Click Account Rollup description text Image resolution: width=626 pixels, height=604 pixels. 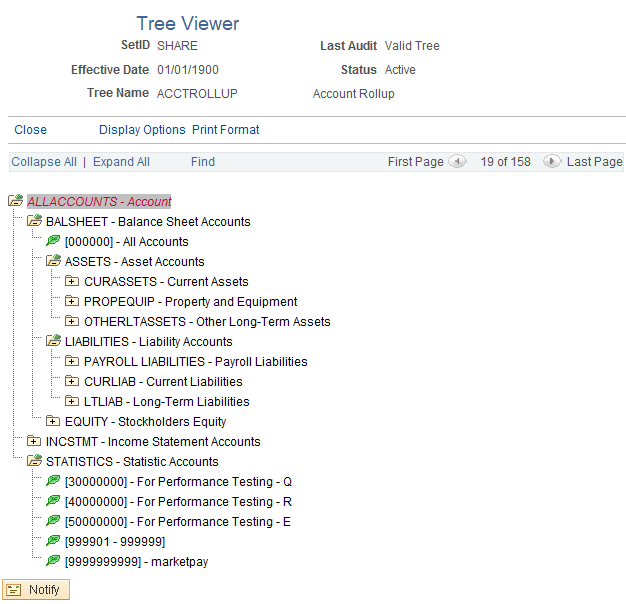click(353, 94)
